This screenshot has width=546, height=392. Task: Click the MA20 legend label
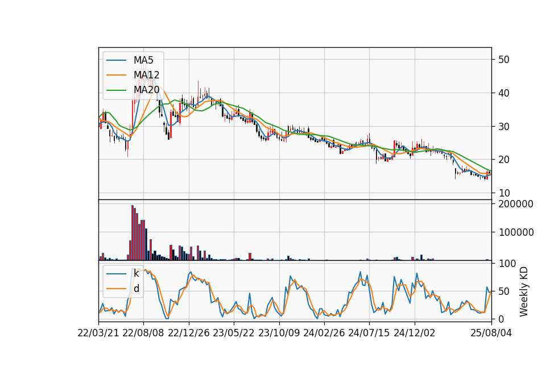coord(146,90)
